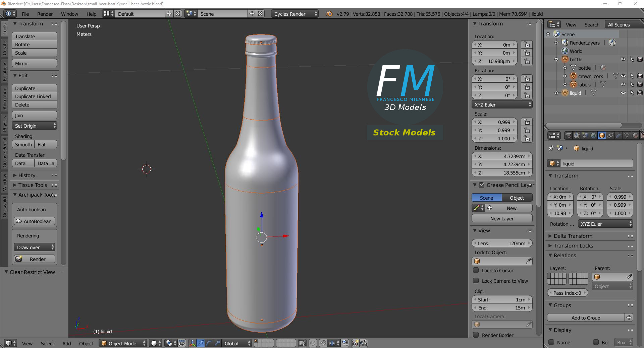Click the bottle material sphere in outliner
Image resolution: width=644 pixels, height=348 pixels.
tap(603, 68)
